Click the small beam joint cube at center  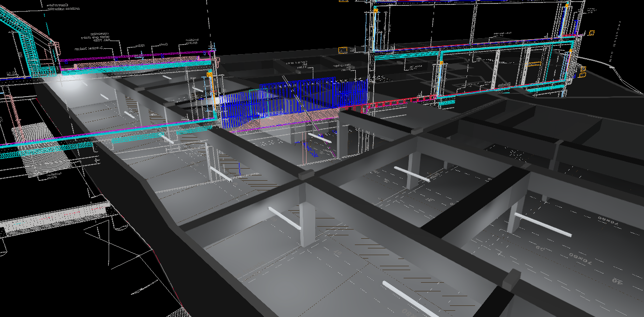click(304, 175)
